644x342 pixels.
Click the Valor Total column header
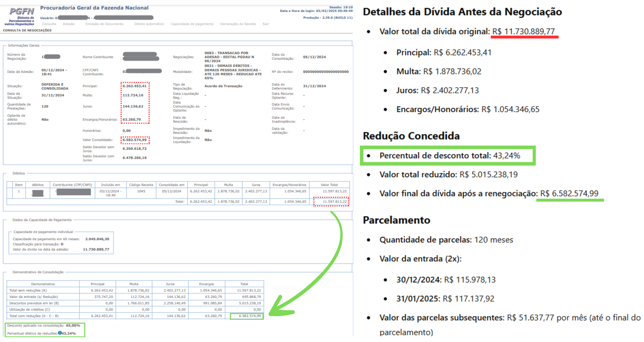(x=329, y=185)
